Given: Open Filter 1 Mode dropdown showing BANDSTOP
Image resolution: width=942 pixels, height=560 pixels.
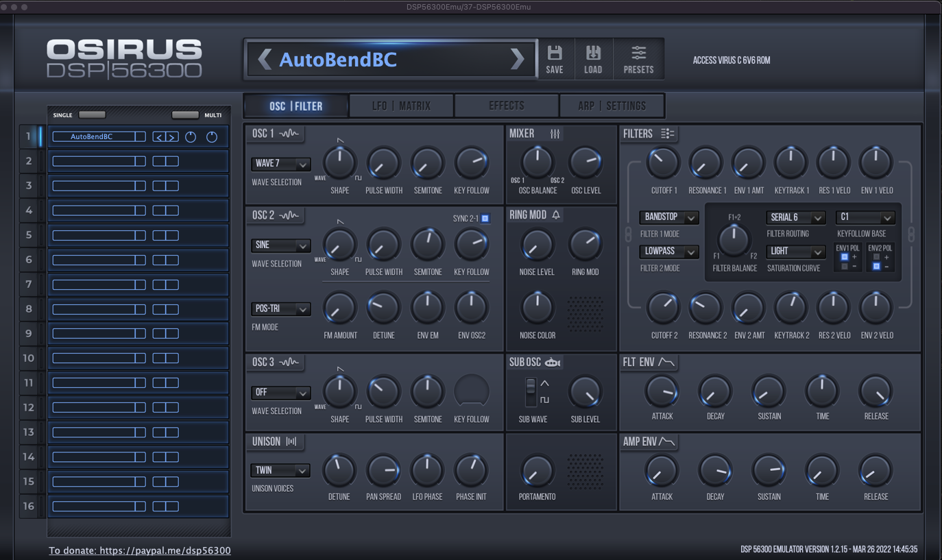Looking at the screenshot, I should pyautogui.click(x=669, y=217).
